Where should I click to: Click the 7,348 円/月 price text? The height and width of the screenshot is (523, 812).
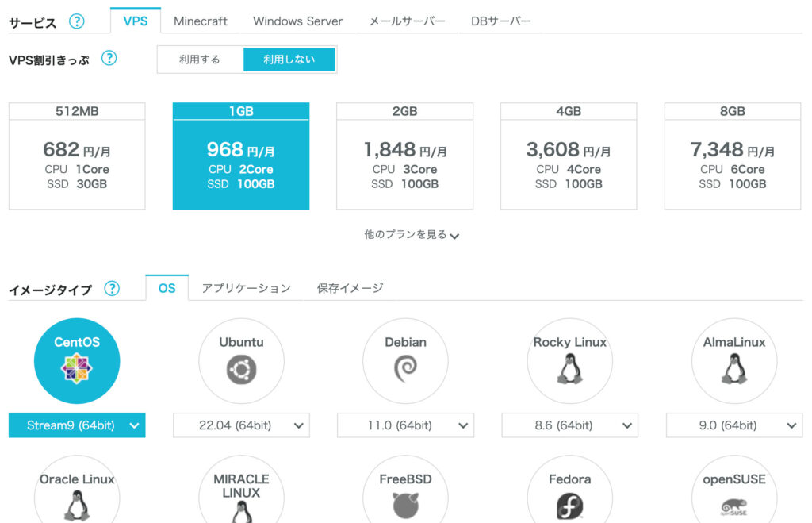(x=732, y=150)
